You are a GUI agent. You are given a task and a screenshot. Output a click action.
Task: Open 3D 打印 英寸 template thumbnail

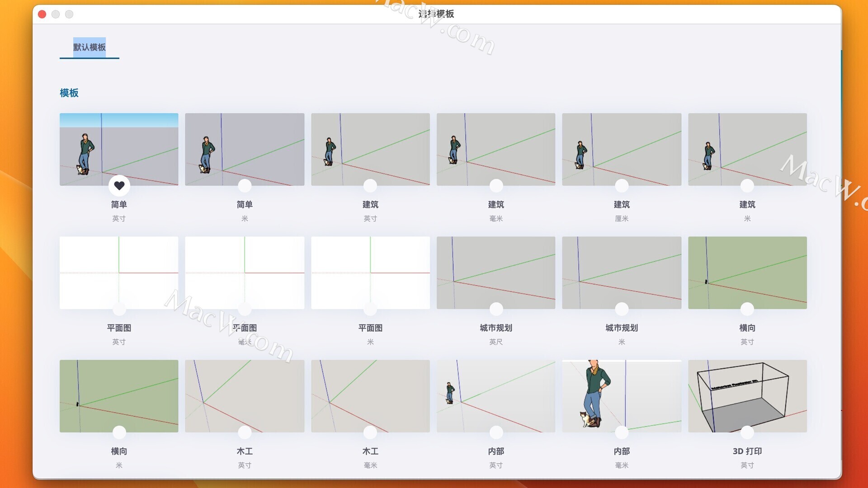tap(747, 396)
